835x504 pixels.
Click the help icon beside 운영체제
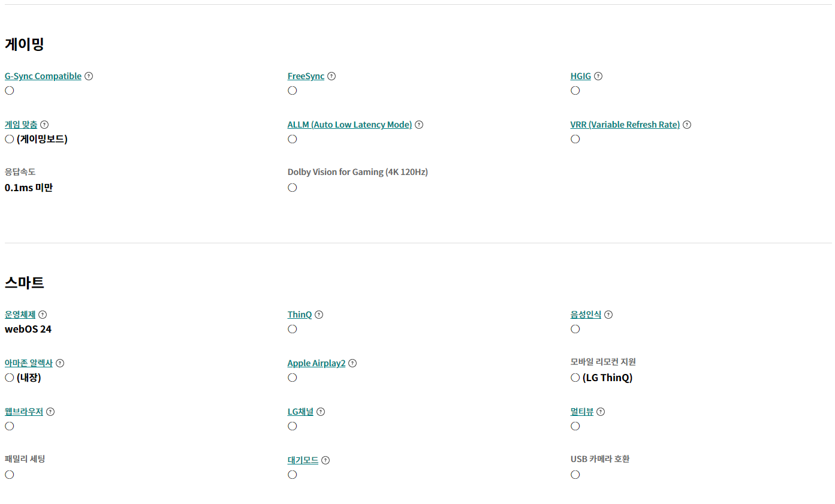point(43,315)
